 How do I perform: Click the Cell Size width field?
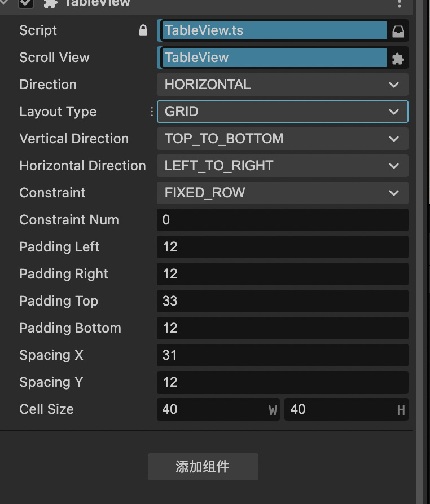point(214,409)
